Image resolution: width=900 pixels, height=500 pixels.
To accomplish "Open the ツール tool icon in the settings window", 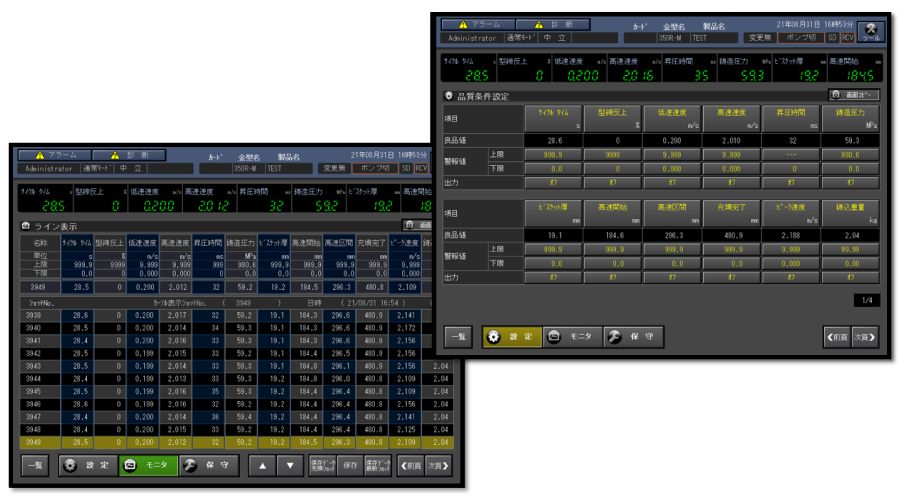I will coord(871,32).
